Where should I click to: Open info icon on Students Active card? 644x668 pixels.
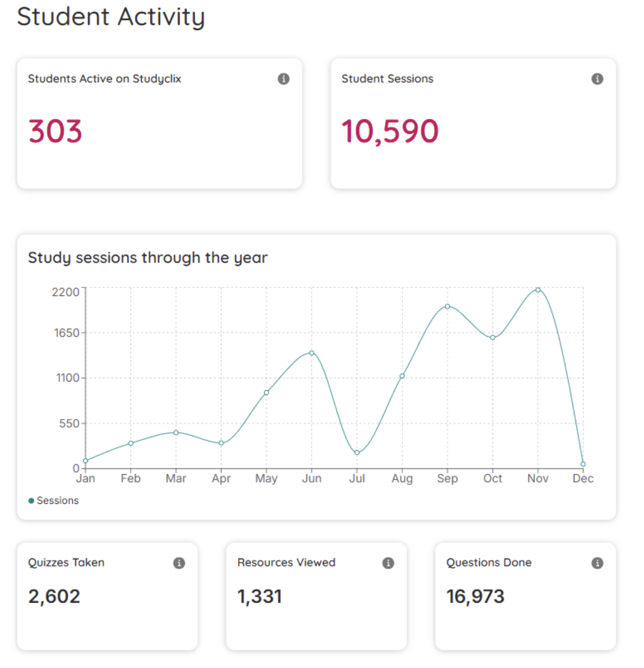click(x=283, y=79)
